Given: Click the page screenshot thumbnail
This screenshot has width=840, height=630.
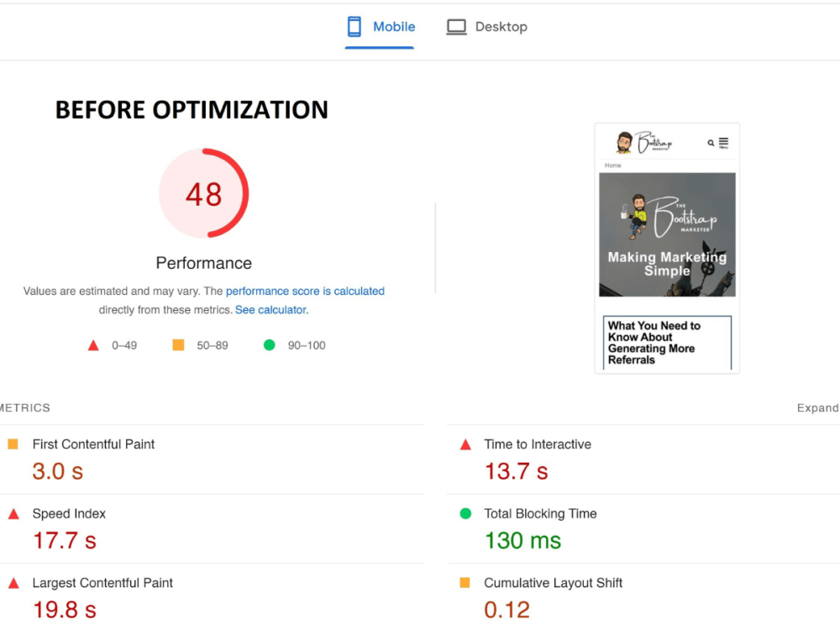Looking at the screenshot, I should (667, 248).
